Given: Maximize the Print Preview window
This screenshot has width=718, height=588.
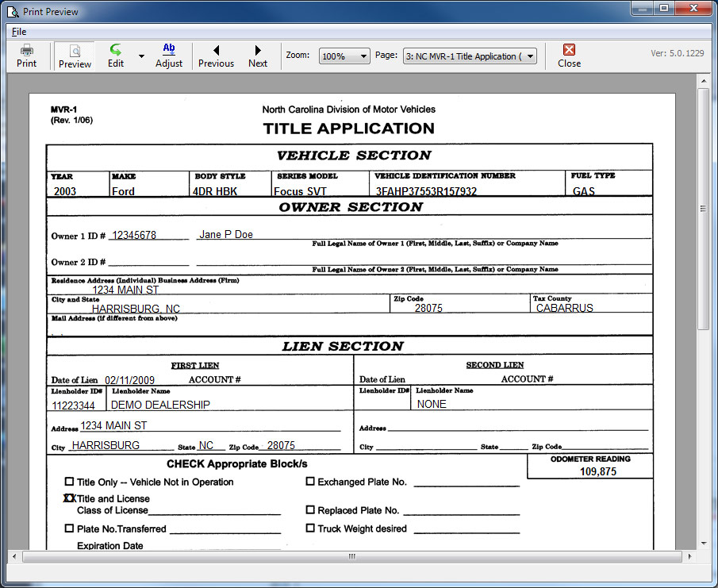Looking at the screenshot, I should click(x=664, y=8).
